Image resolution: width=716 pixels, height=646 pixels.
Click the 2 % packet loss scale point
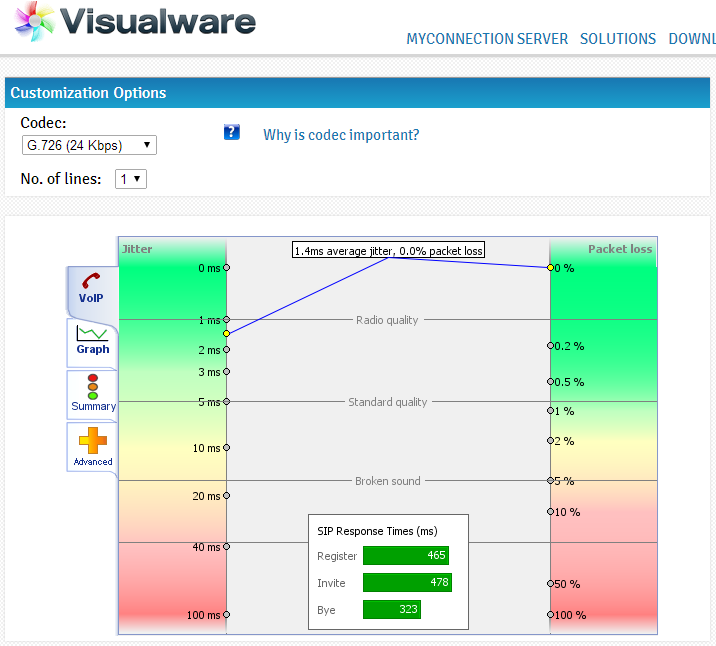550,441
